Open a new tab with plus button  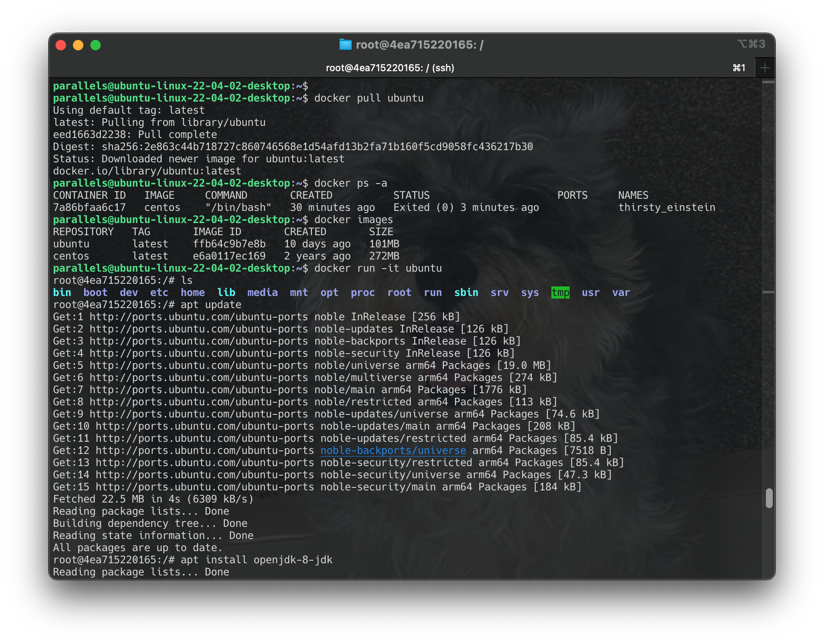coord(765,68)
